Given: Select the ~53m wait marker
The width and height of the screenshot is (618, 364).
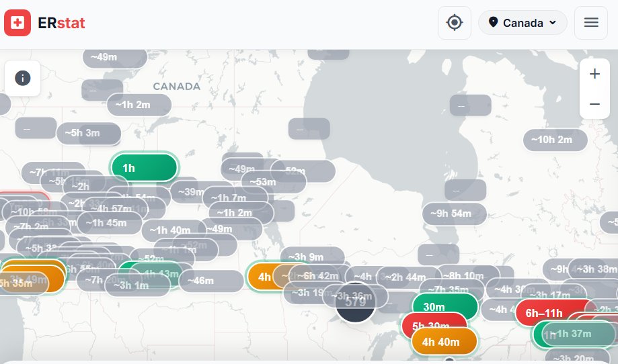Looking at the screenshot, I should coord(273,182).
